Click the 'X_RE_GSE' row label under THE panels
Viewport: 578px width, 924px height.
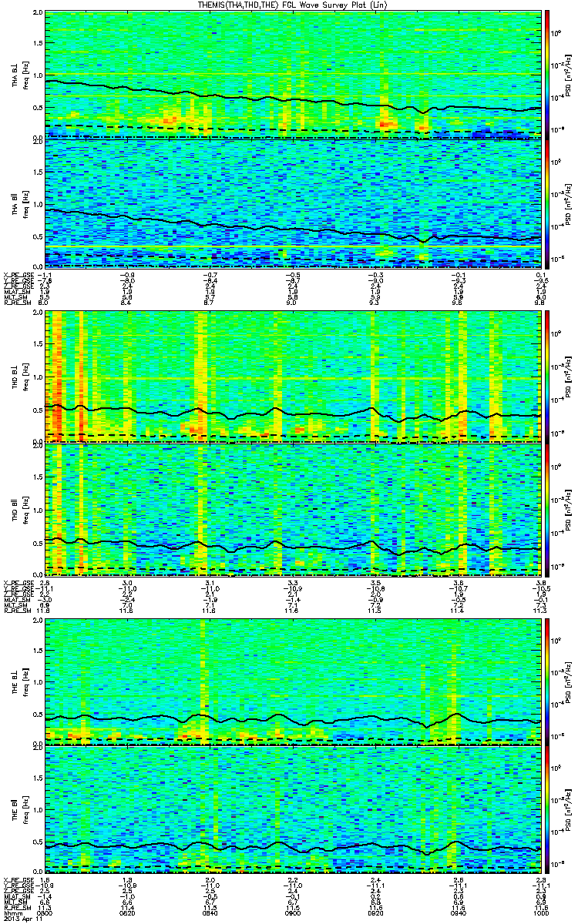18,879
